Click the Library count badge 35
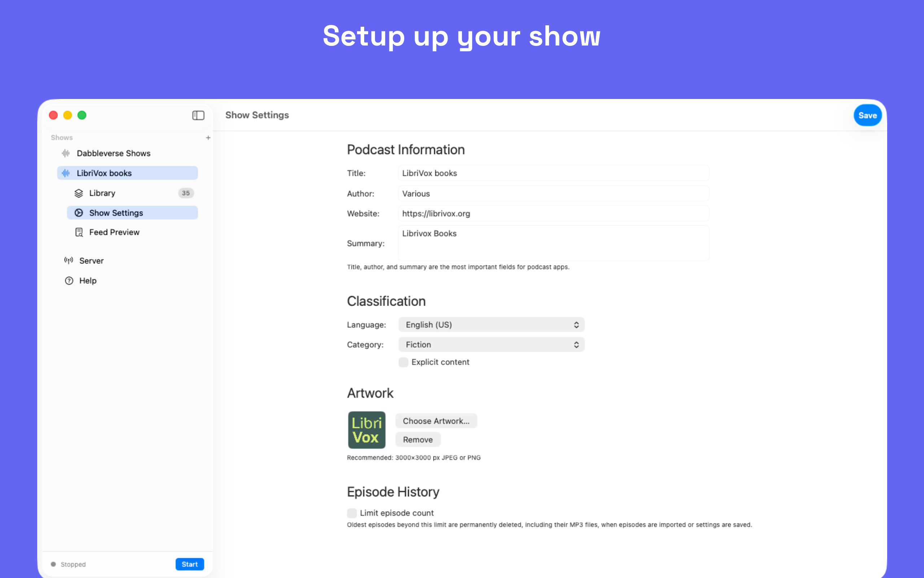 click(186, 193)
